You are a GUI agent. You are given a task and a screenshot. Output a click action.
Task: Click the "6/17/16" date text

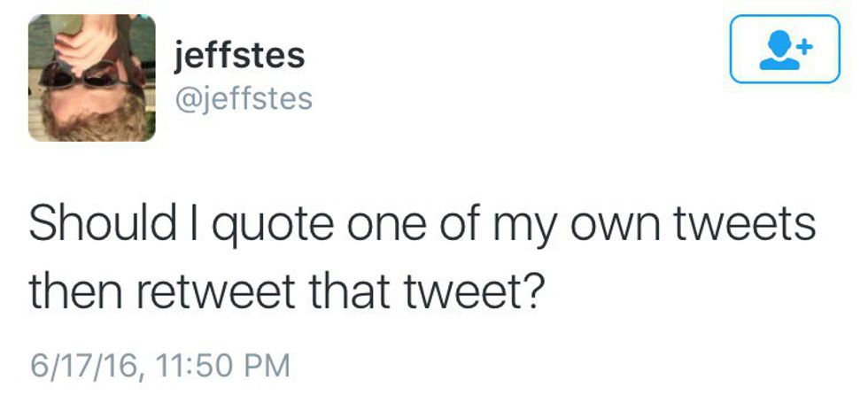pos(81,364)
